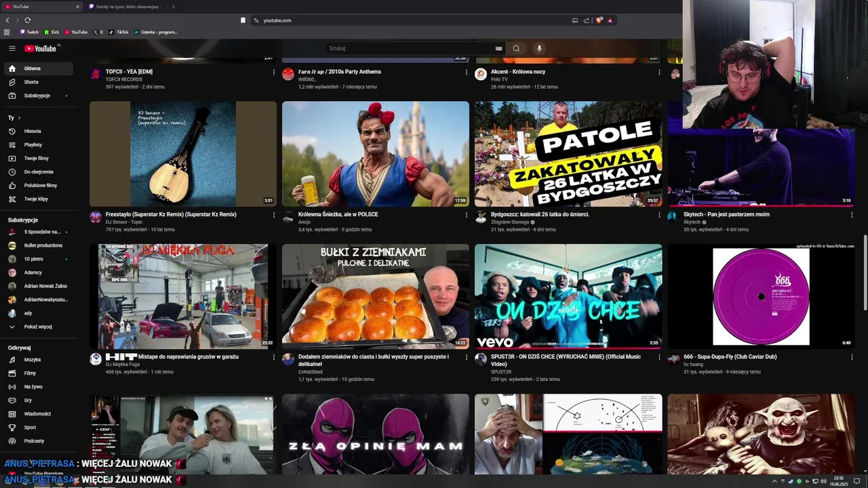Open Na żywo live section
Viewport: 868px width, 488px height.
coord(38,386)
